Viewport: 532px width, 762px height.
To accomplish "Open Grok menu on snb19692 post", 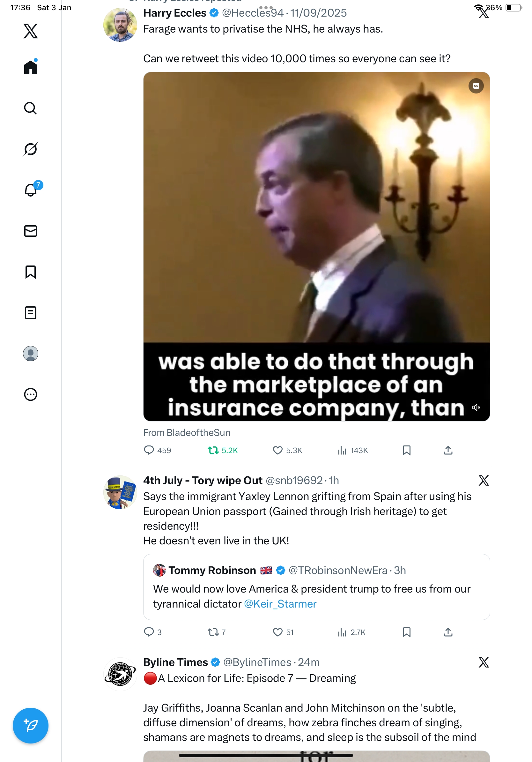I will click(x=484, y=480).
